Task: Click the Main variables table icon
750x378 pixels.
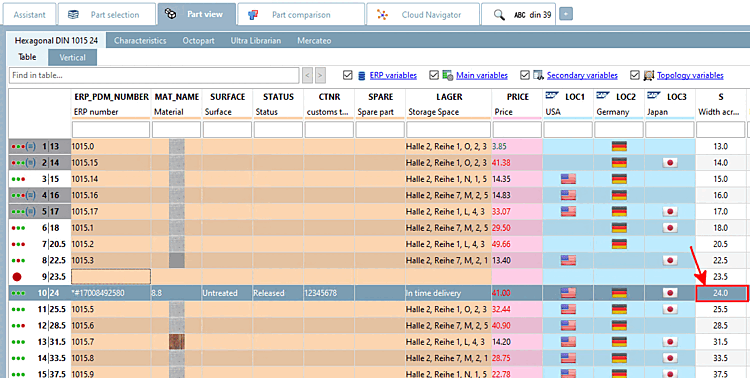Action: point(448,75)
